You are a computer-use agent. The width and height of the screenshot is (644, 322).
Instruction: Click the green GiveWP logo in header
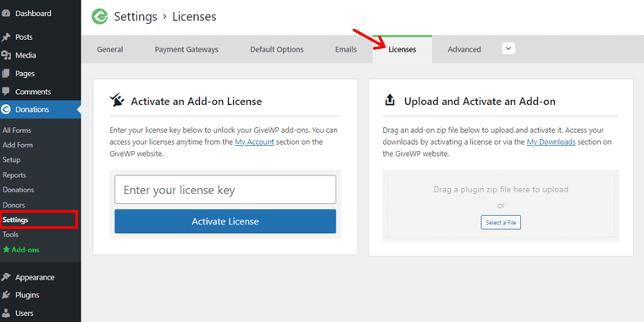pos(99,17)
